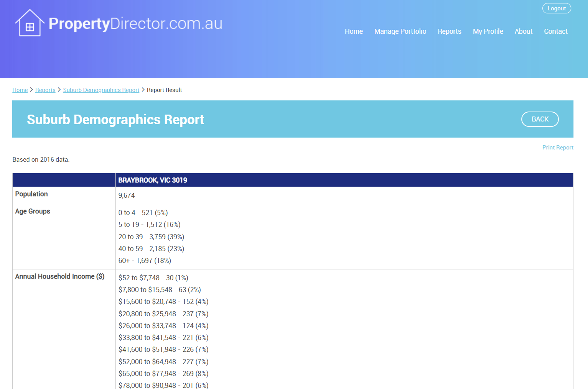Go to Manage Portfolio in navigation

(400, 31)
